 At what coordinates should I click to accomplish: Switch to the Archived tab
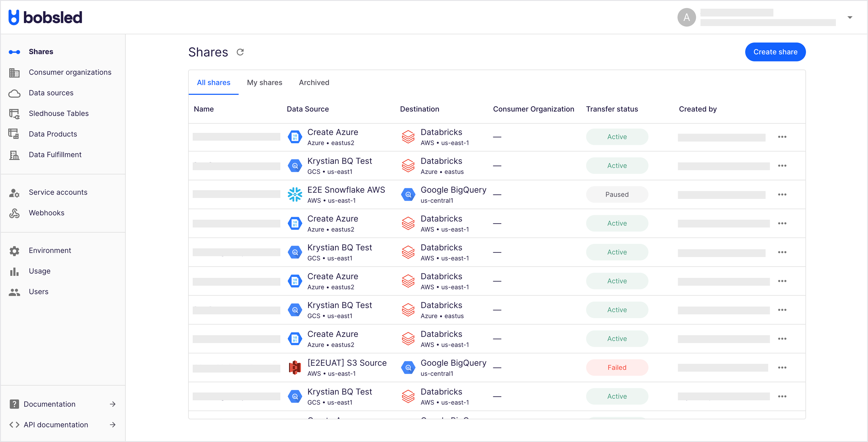click(x=314, y=82)
